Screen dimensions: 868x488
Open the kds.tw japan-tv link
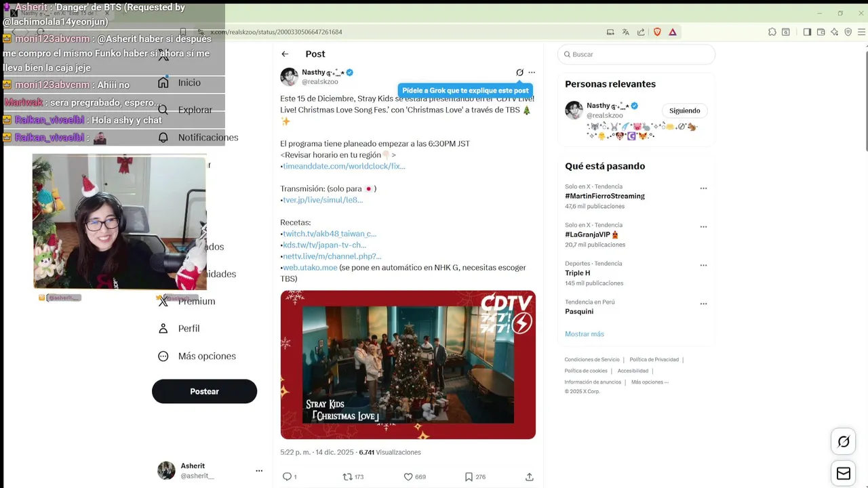tap(324, 245)
